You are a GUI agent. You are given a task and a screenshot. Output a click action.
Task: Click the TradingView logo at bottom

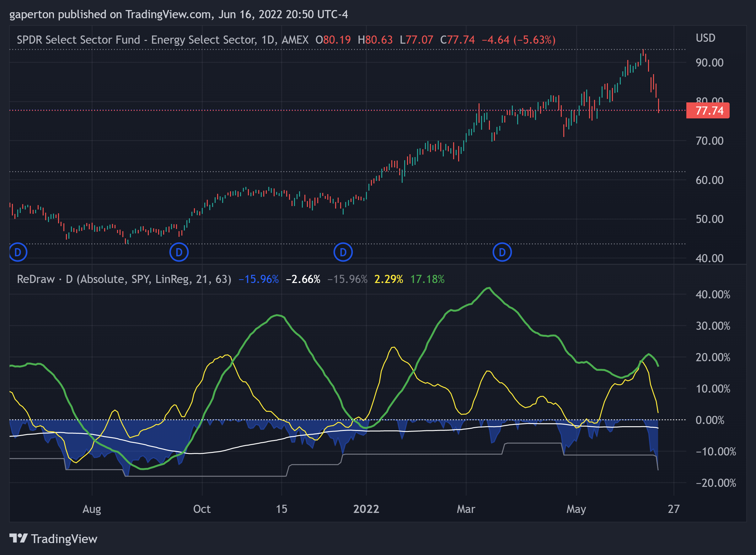click(x=53, y=539)
